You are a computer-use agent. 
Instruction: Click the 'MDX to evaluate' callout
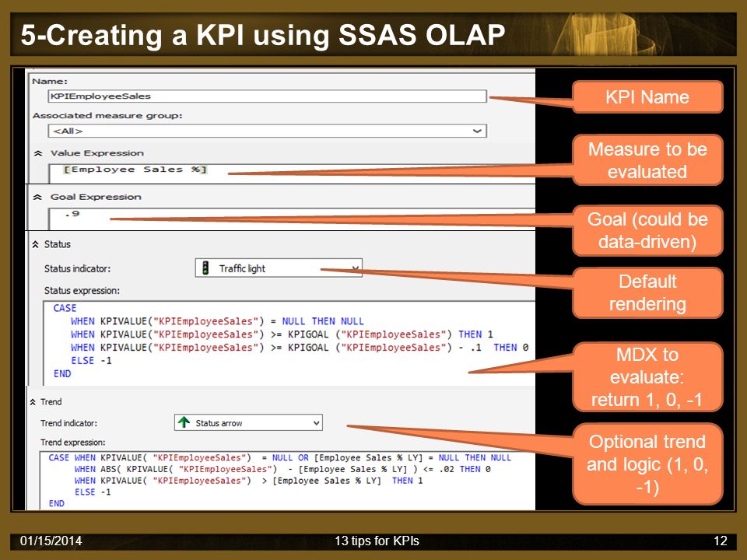point(647,376)
